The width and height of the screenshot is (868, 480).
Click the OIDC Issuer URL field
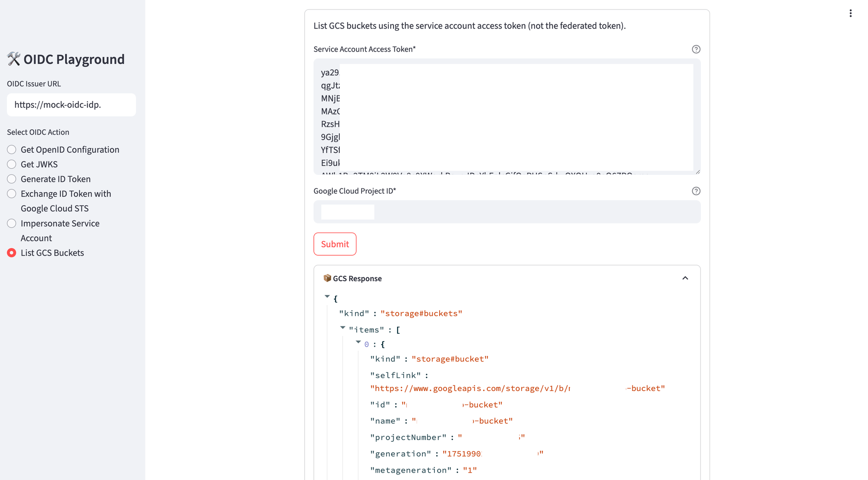point(71,105)
